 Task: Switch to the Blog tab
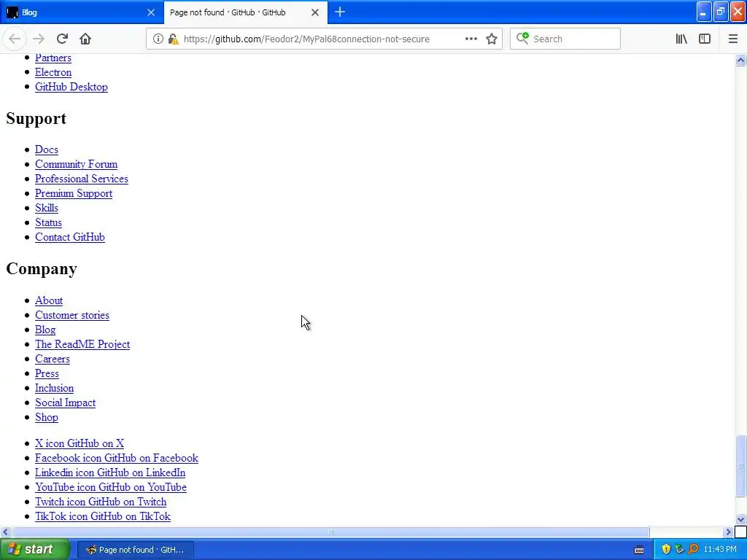coord(82,12)
